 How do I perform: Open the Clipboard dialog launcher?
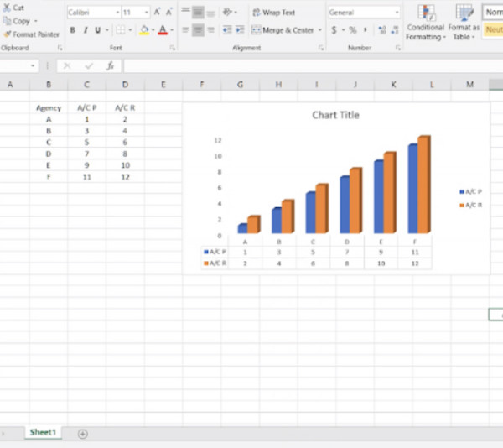click(x=60, y=48)
